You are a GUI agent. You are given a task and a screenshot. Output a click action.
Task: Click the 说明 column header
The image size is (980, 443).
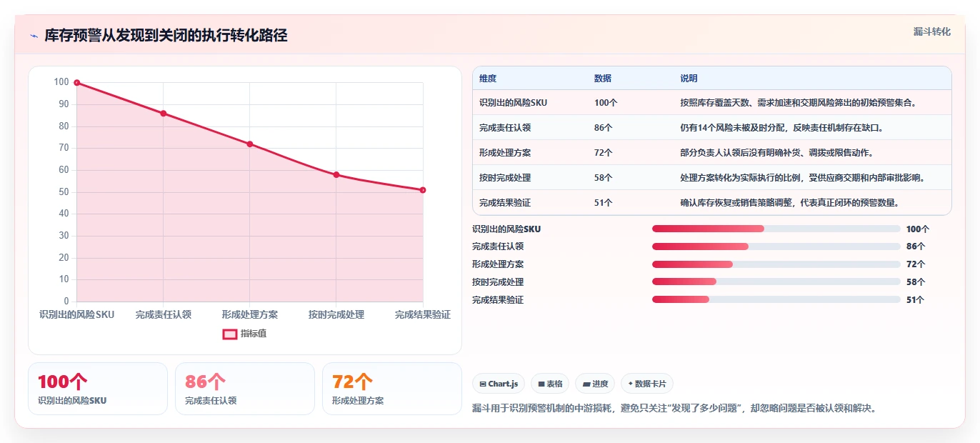pos(689,79)
